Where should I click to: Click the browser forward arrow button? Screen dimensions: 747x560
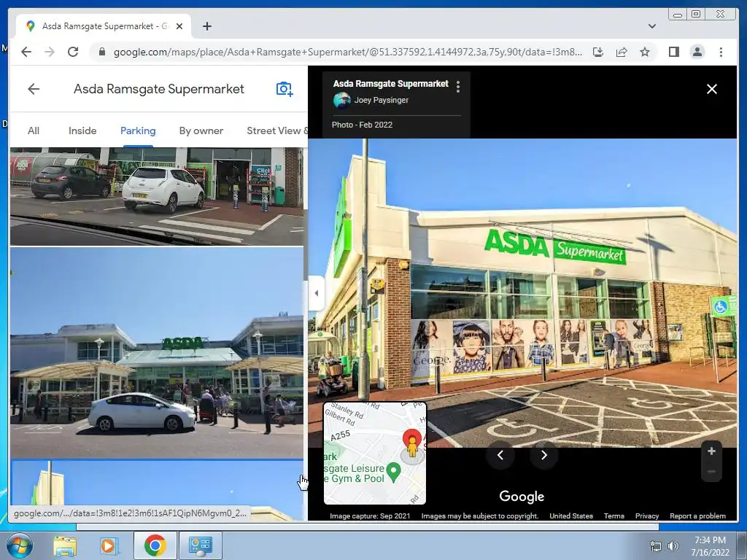[50, 52]
